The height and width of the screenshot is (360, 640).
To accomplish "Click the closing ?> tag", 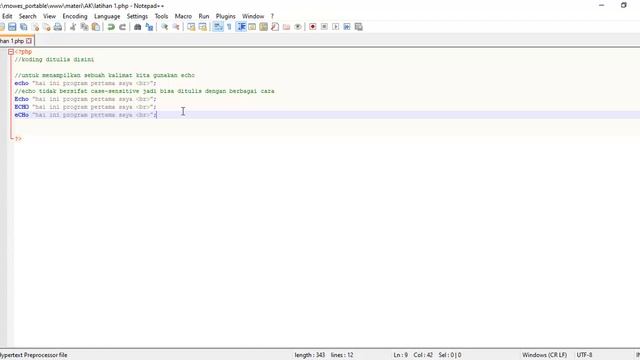I will point(18,139).
